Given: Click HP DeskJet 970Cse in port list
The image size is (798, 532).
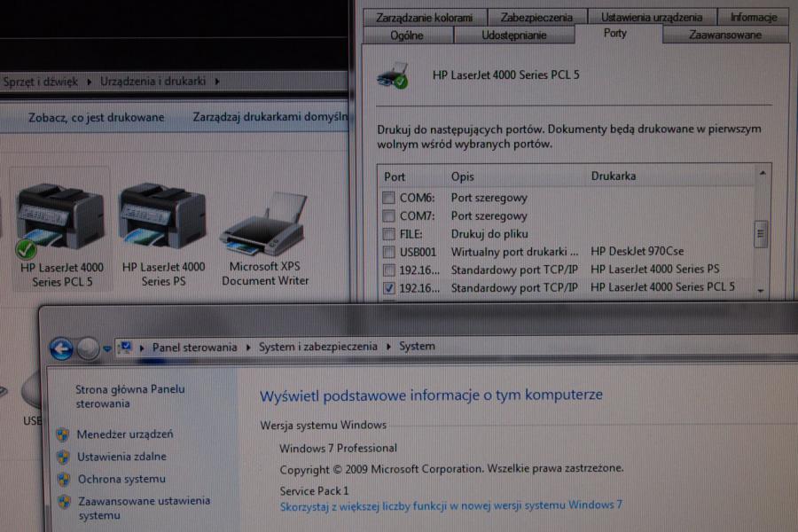Looking at the screenshot, I should (638, 252).
